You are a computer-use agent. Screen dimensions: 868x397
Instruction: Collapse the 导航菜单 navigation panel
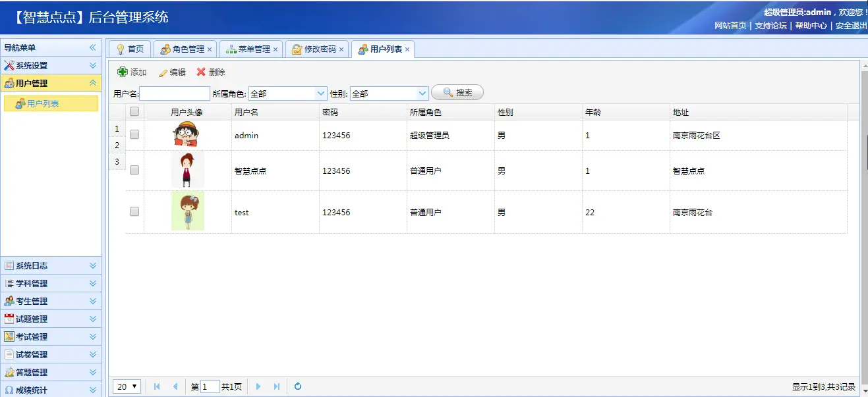click(93, 48)
